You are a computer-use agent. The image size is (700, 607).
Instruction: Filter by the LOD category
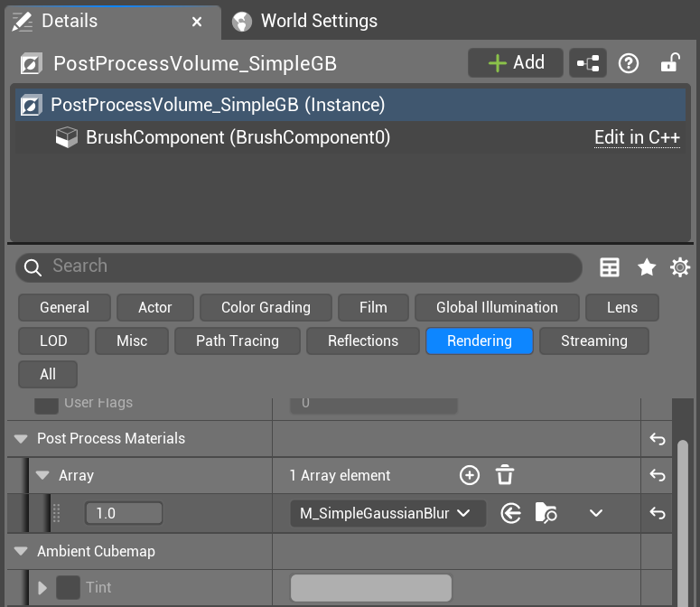pyautogui.click(x=53, y=341)
